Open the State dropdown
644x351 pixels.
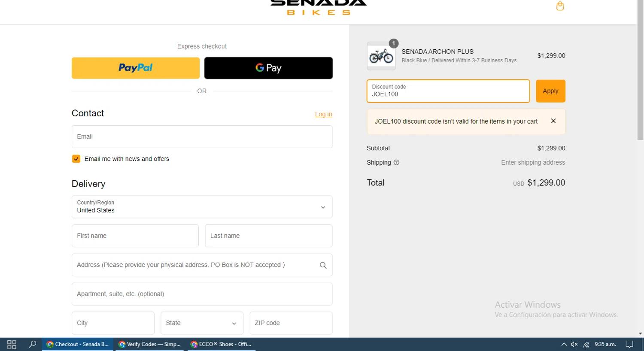tap(202, 323)
